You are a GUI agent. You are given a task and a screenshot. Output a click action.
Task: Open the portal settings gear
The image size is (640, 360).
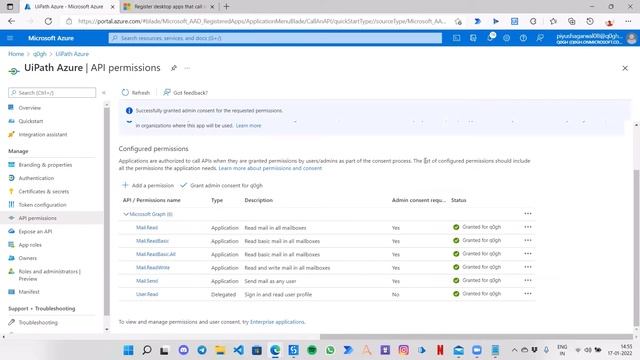(x=507, y=38)
